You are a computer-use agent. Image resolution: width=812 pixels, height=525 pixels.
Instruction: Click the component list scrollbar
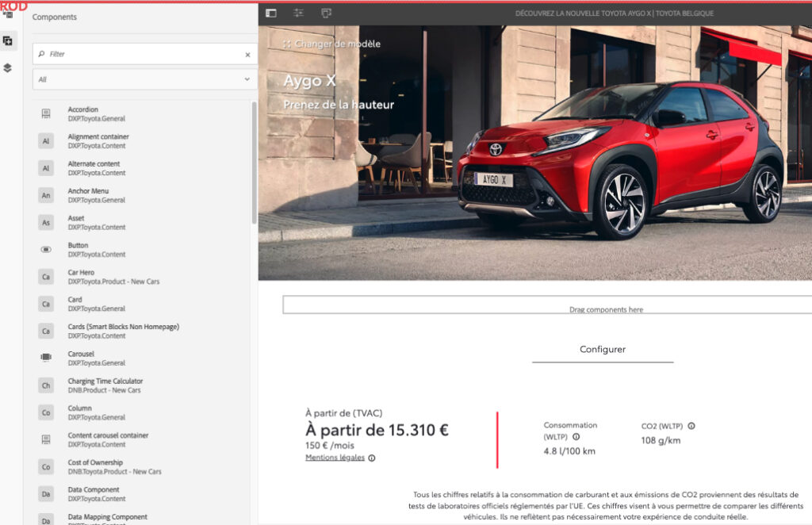point(254,163)
